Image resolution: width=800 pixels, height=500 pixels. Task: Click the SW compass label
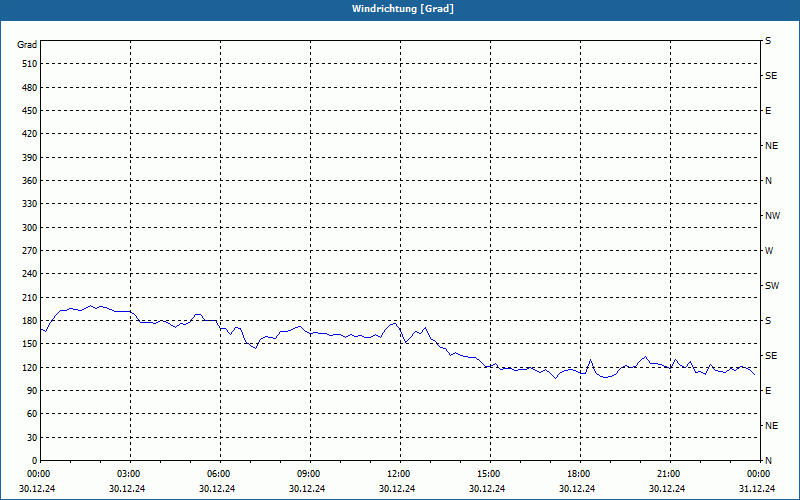click(x=772, y=286)
